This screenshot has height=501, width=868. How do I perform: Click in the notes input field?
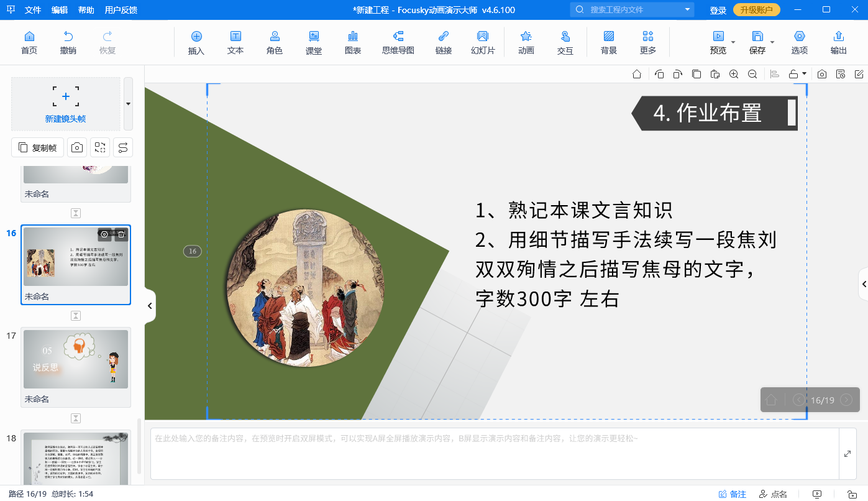pos(495,454)
